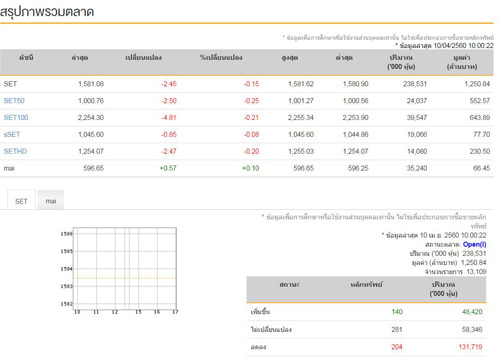Click the Open(I) market status link
Viewport: 500px width, 360px height.
474,244
